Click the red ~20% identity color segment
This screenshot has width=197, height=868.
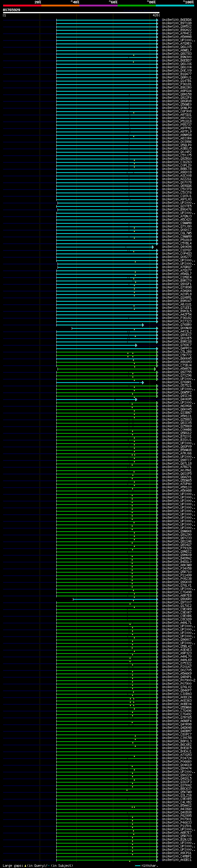coord(22,6)
